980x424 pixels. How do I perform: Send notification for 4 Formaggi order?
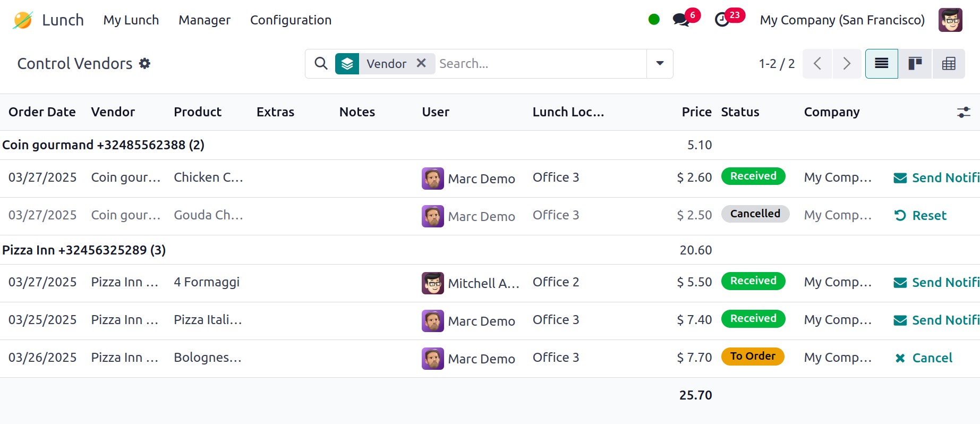(x=936, y=283)
